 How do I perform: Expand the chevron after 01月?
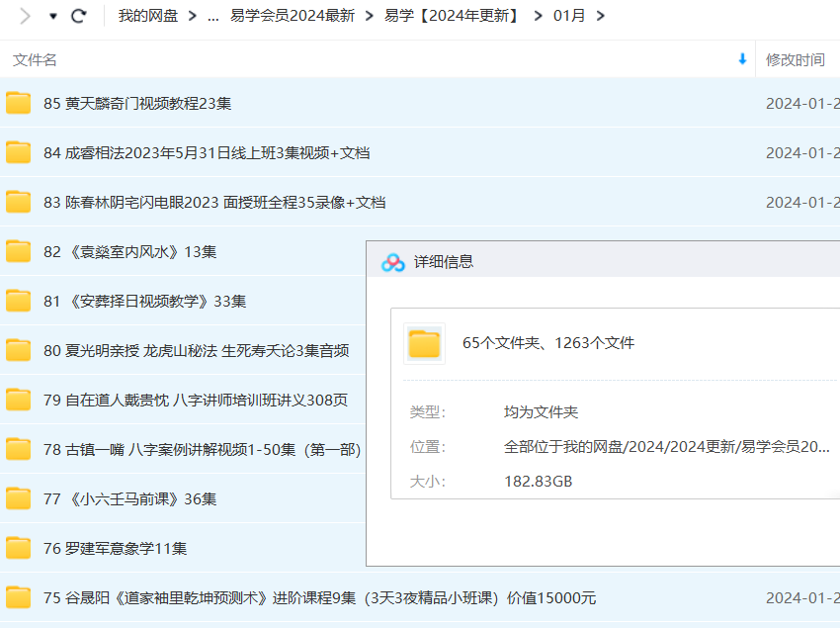602,16
